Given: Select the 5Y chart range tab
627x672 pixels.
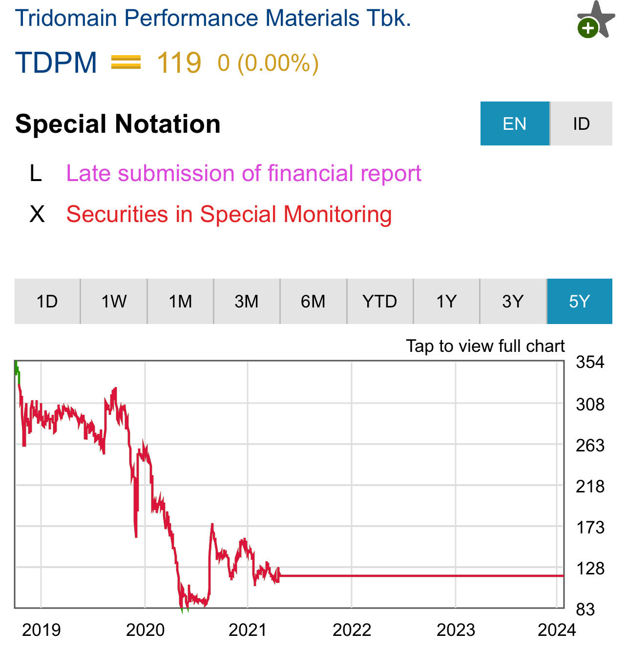Looking at the screenshot, I should tap(580, 301).
